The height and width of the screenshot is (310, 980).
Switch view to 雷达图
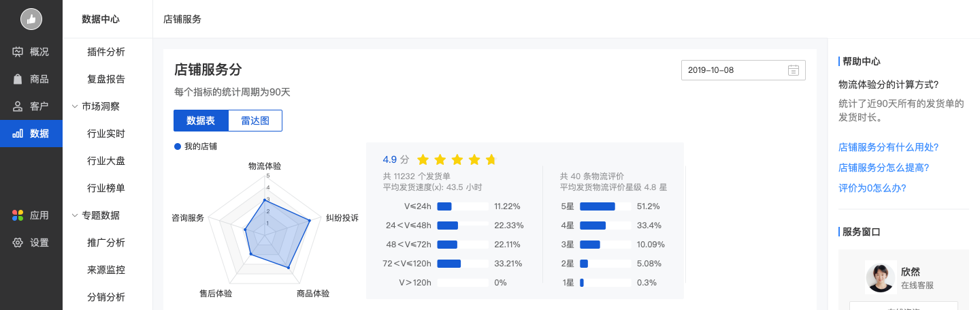click(255, 121)
